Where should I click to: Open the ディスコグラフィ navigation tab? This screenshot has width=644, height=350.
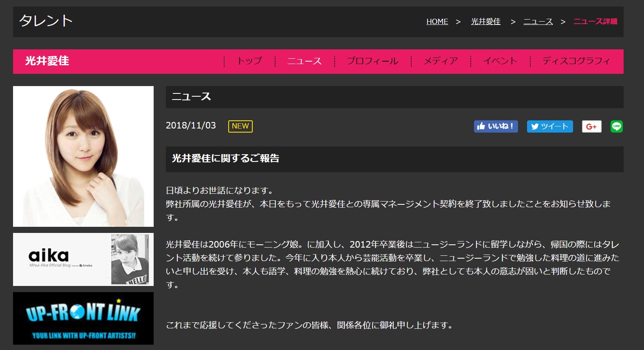576,61
